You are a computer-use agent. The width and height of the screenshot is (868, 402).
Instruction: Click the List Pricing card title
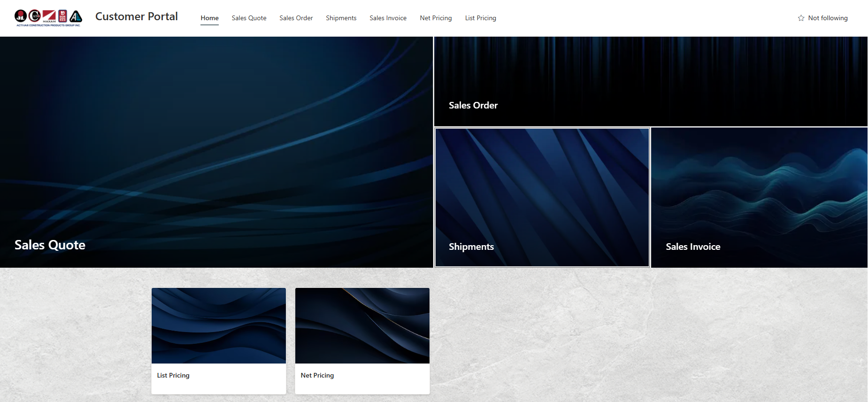pyautogui.click(x=173, y=375)
